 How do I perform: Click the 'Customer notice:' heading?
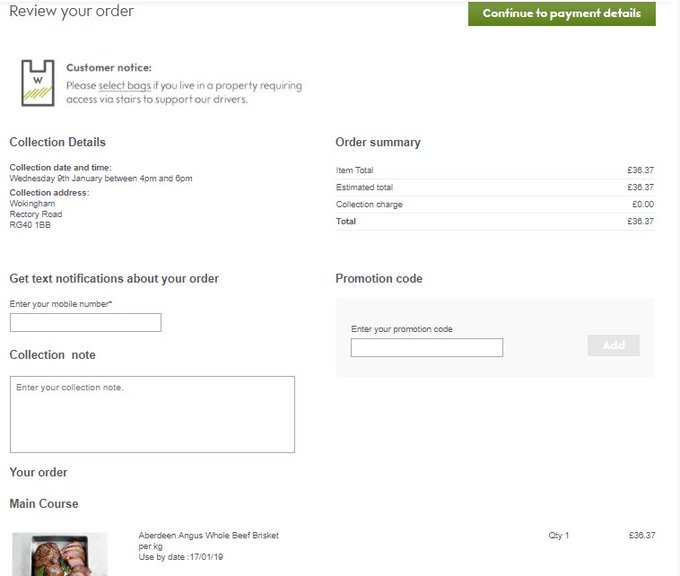pyautogui.click(x=109, y=68)
